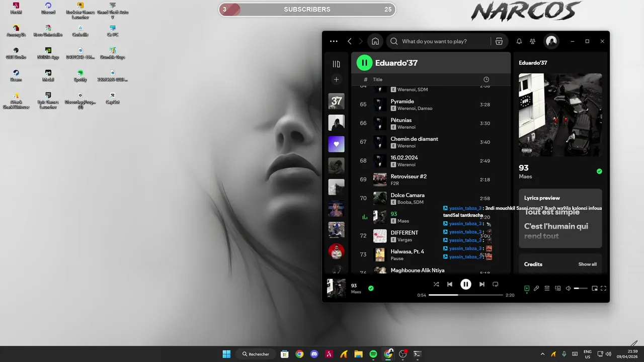This screenshot has height=362, width=644.
Task: Seek using the song progress bar
Action: [x=466, y=295]
